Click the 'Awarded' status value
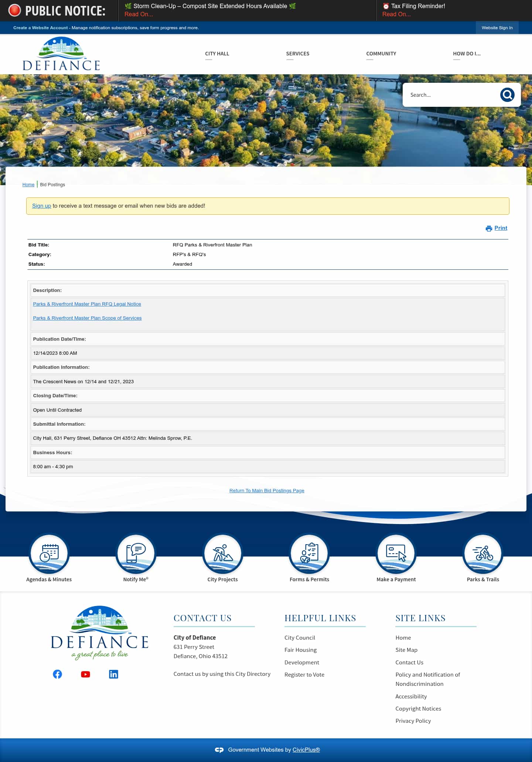The image size is (532, 762). tap(183, 264)
